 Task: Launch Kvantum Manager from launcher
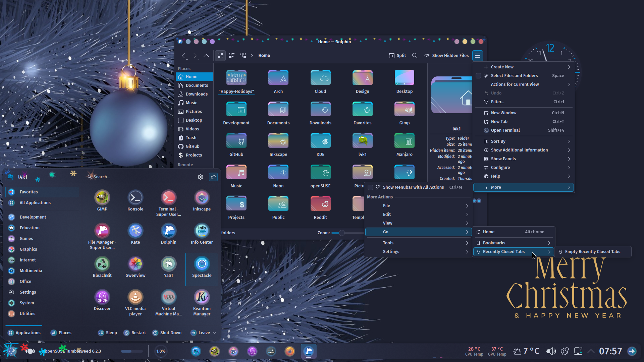(x=202, y=303)
